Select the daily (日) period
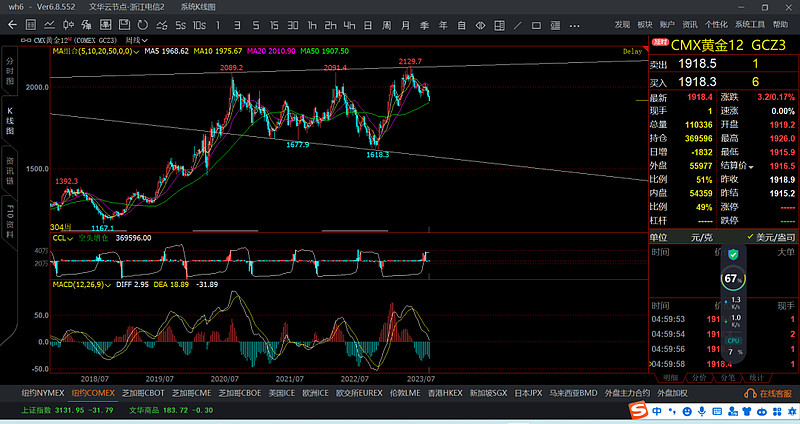The height and width of the screenshot is (424, 800). tap(368, 25)
